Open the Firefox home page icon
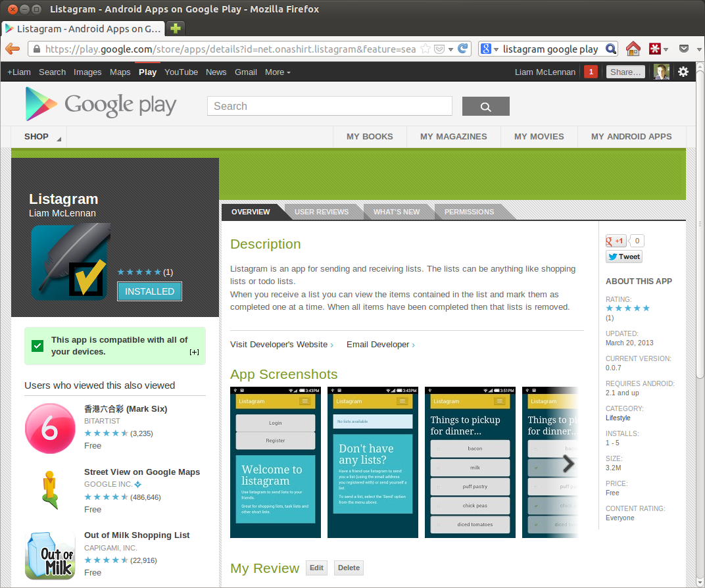Viewport: 705px width, 588px height. click(x=633, y=49)
